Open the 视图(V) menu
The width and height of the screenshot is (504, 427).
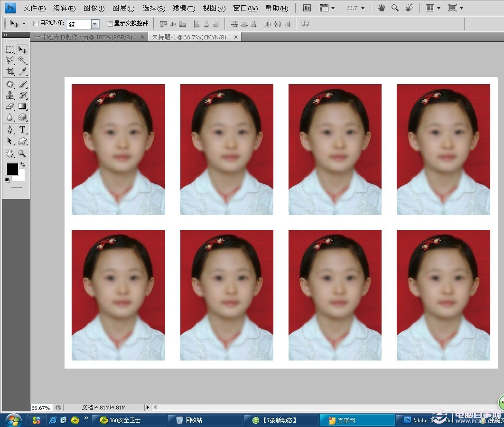pyautogui.click(x=214, y=8)
